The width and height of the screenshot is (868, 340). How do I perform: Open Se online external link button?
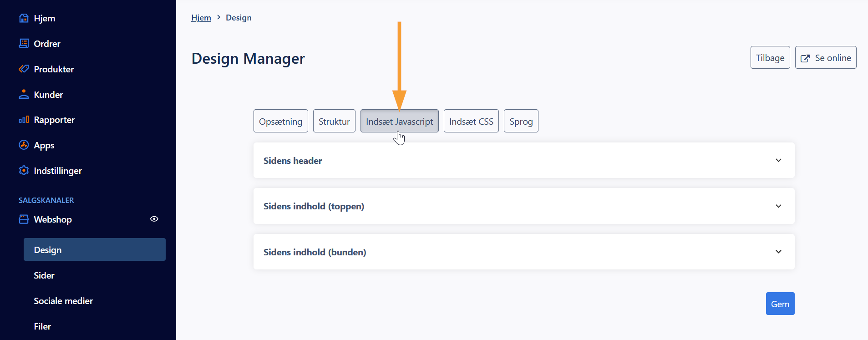[825, 58]
